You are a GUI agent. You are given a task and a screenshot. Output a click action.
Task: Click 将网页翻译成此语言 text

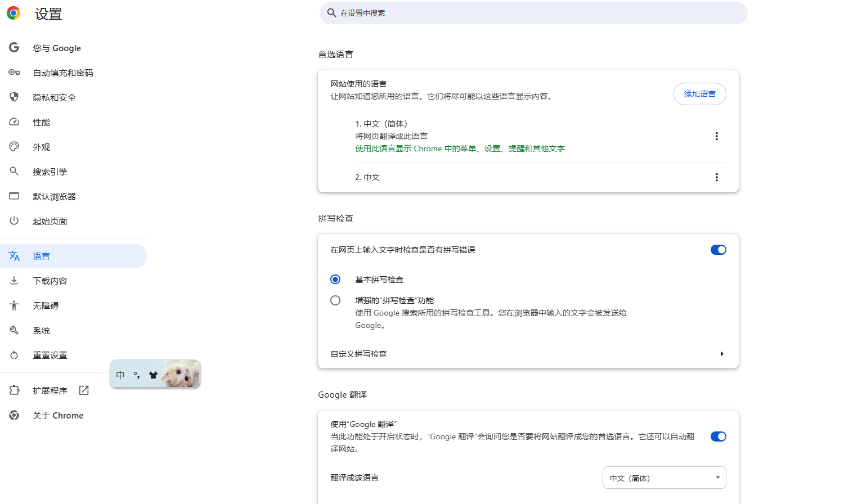click(x=391, y=136)
